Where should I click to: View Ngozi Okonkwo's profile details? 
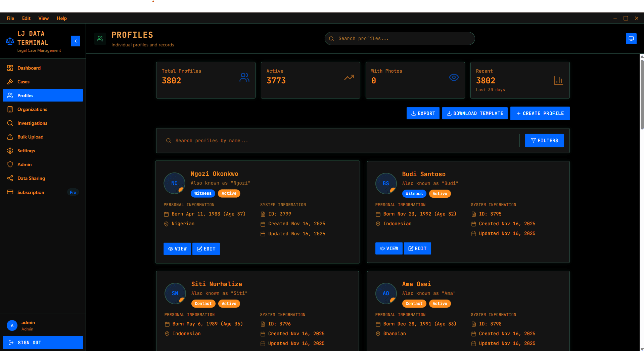pos(177,249)
